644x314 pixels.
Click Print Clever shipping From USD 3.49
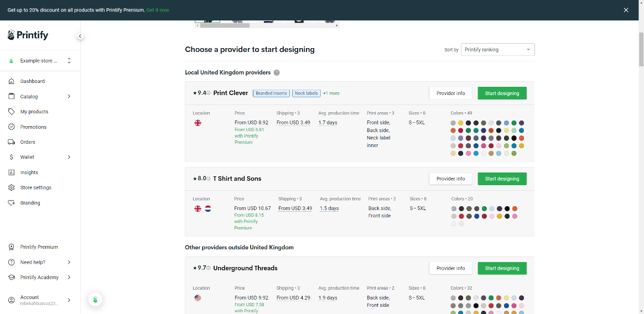pyautogui.click(x=293, y=123)
